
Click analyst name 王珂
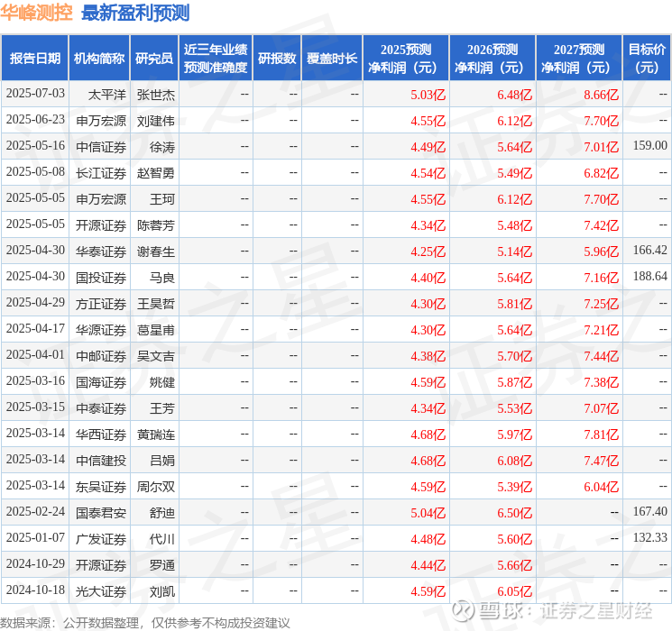[162, 199]
